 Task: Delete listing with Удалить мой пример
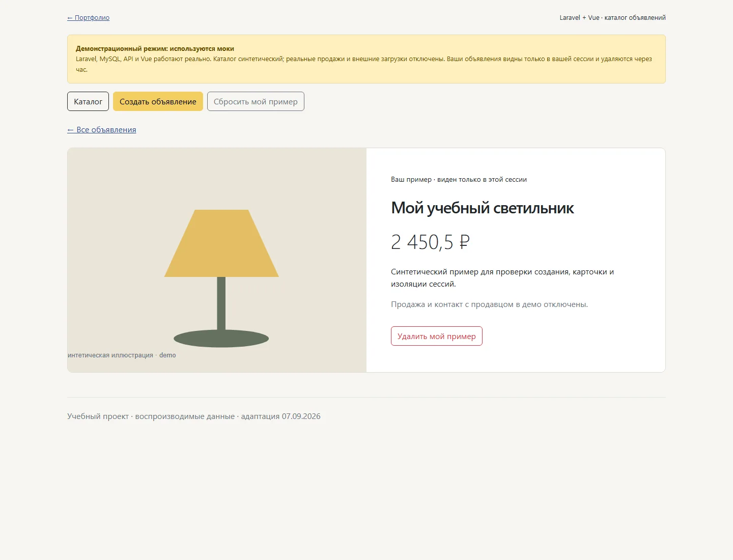pos(437,336)
